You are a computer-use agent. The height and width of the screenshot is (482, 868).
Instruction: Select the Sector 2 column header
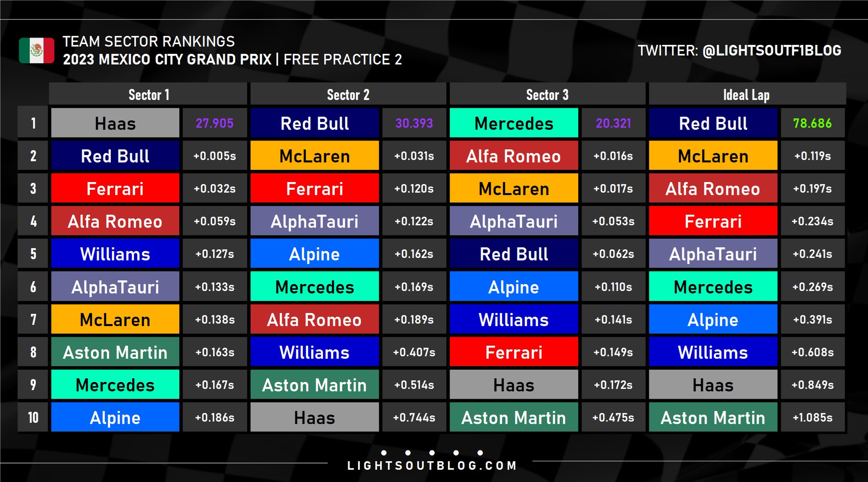click(348, 94)
